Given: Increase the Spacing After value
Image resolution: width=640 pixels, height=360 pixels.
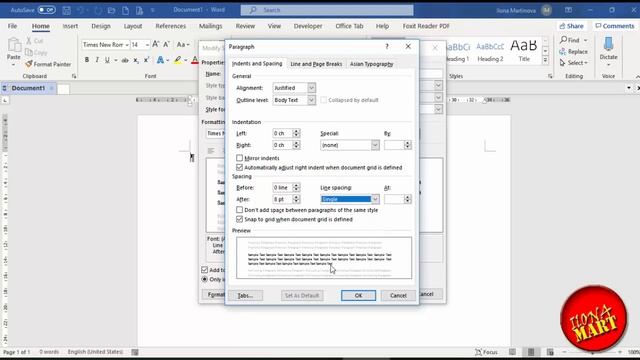Looking at the screenshot, I should pos(296,197).
